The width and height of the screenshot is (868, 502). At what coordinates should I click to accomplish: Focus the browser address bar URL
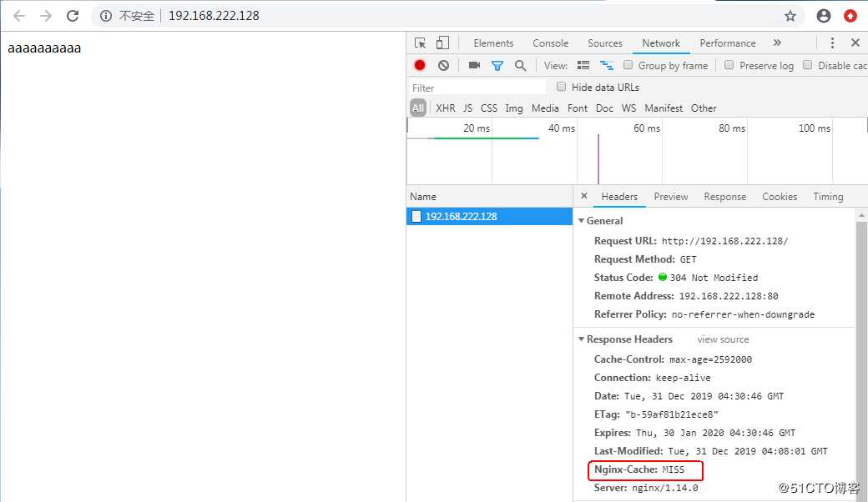tap(214, 16)
